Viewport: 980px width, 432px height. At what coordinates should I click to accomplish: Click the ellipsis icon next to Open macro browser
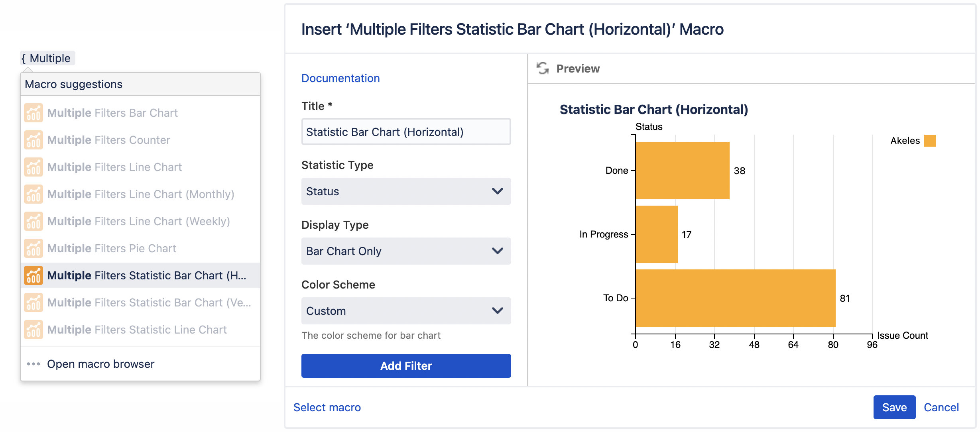point(33,363)
